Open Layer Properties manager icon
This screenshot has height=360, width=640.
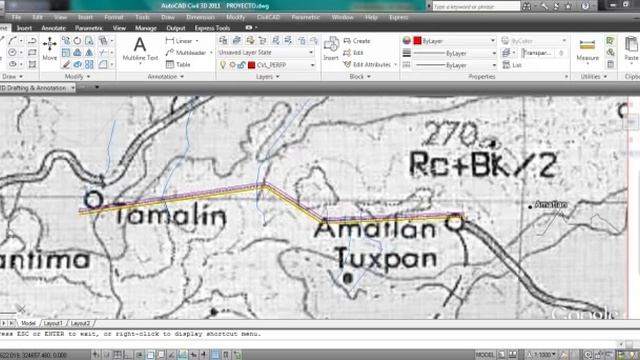click(223, 40)
